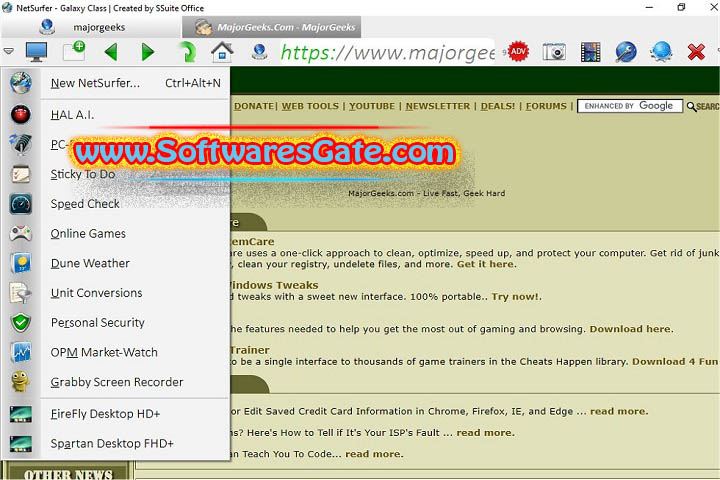The width and height of the screenshot is (720, 480).
Task: Click the Speed Check gauge icon
Action: point(21,204)
